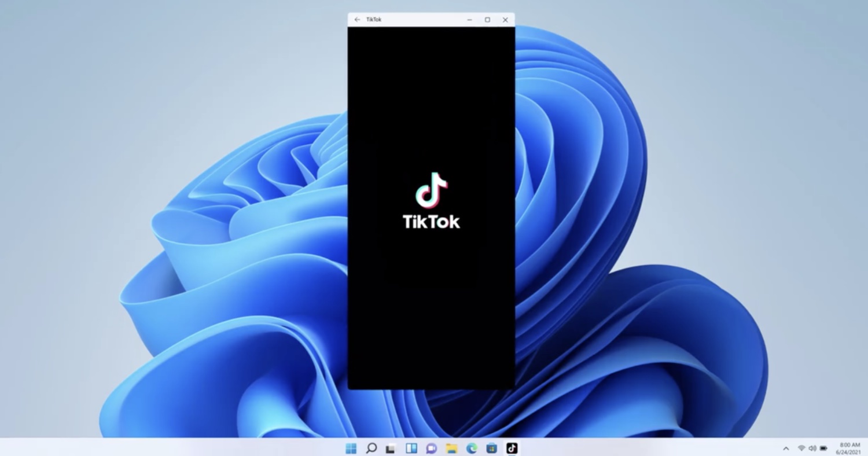
Task: Maximize the TikTok window
Action: 487,20
